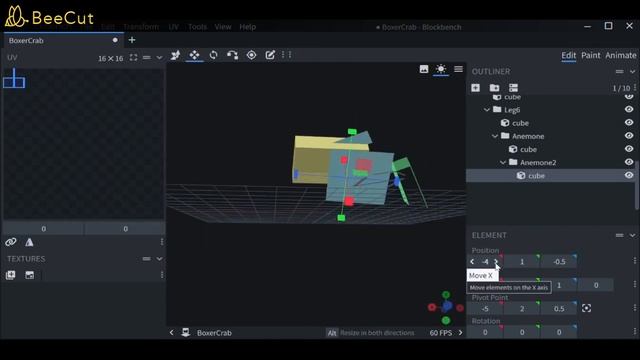Collapse the UV panel chevron

pos(159,58)
